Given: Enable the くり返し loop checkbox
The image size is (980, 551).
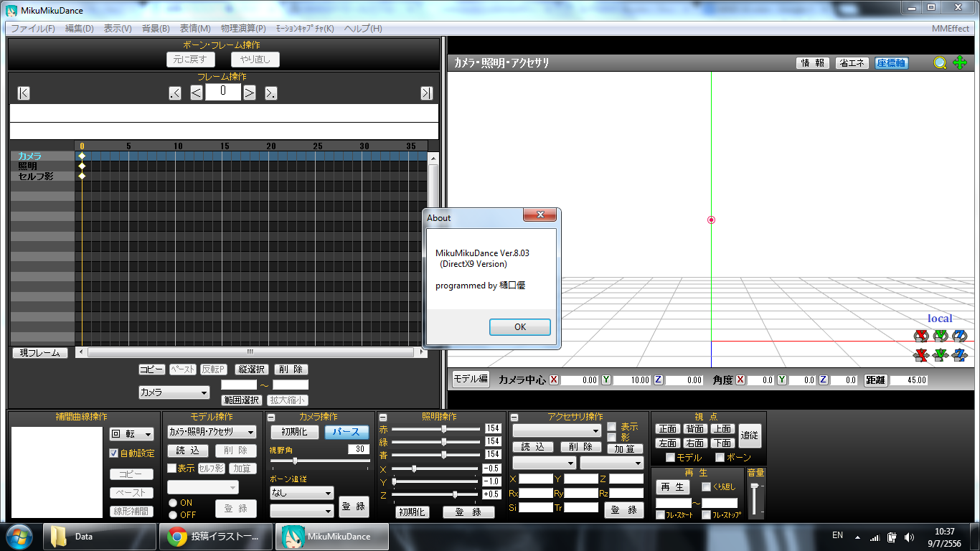Looking at the screenshot, I should point(706,487).
